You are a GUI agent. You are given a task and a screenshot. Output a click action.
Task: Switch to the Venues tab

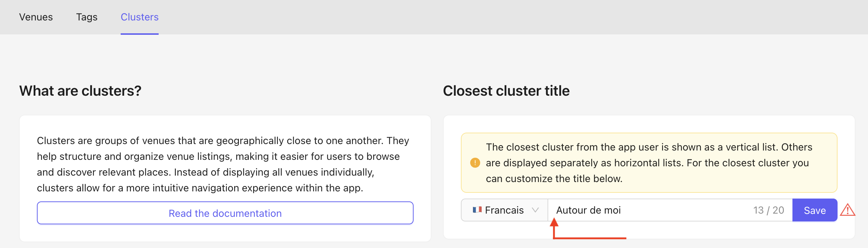(36, 17)
